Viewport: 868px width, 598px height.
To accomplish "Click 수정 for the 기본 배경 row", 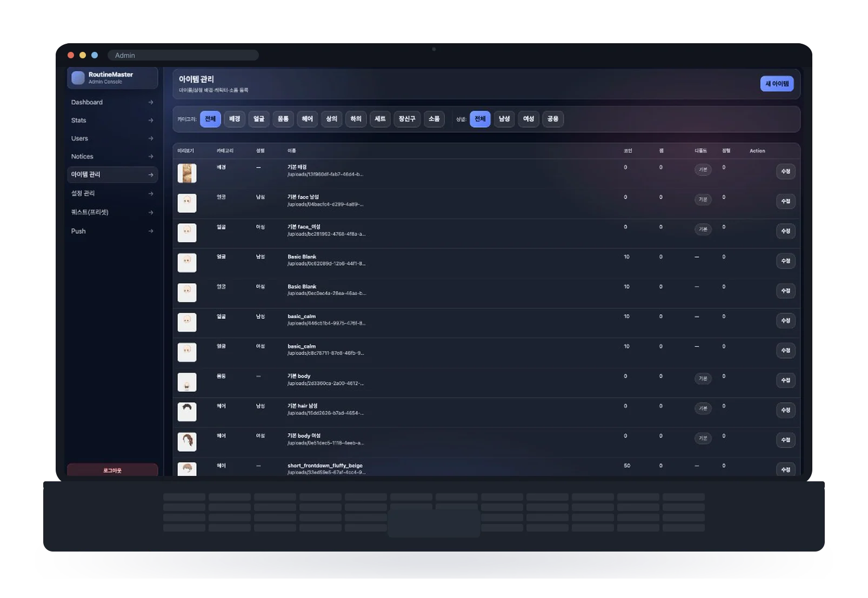I will tap(786, 171).
